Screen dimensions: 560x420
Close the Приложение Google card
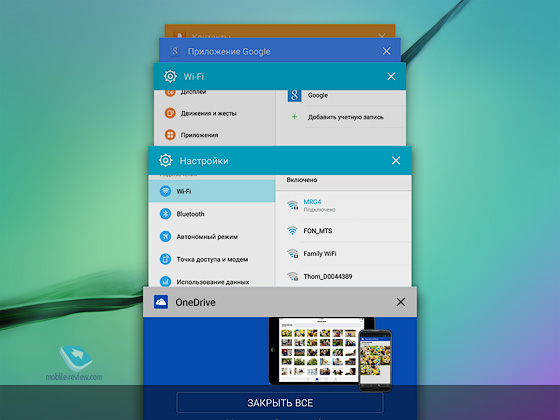(386, 51)
